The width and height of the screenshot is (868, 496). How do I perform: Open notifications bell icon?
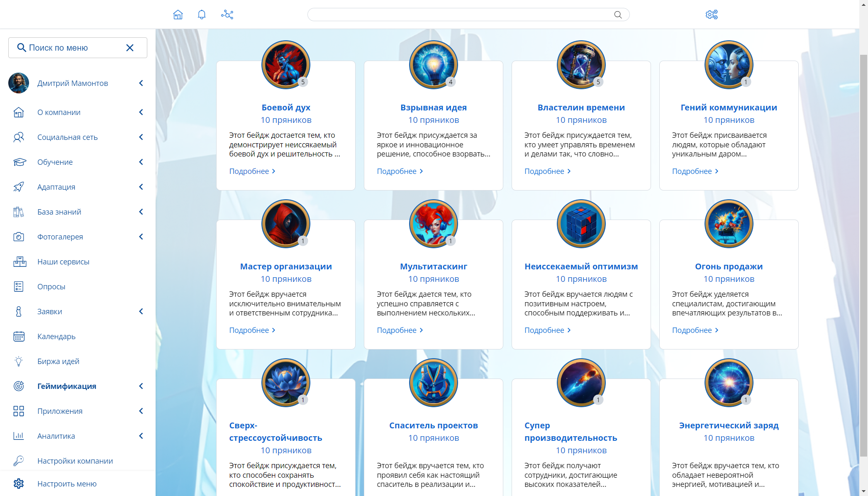coord(202,15)
